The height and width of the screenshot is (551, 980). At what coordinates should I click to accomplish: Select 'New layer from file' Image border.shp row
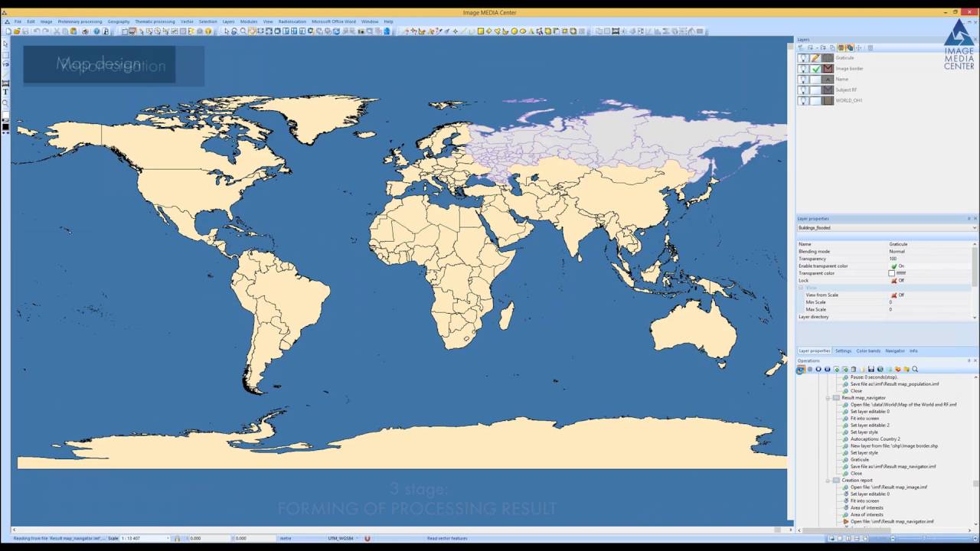coord(894,446)
